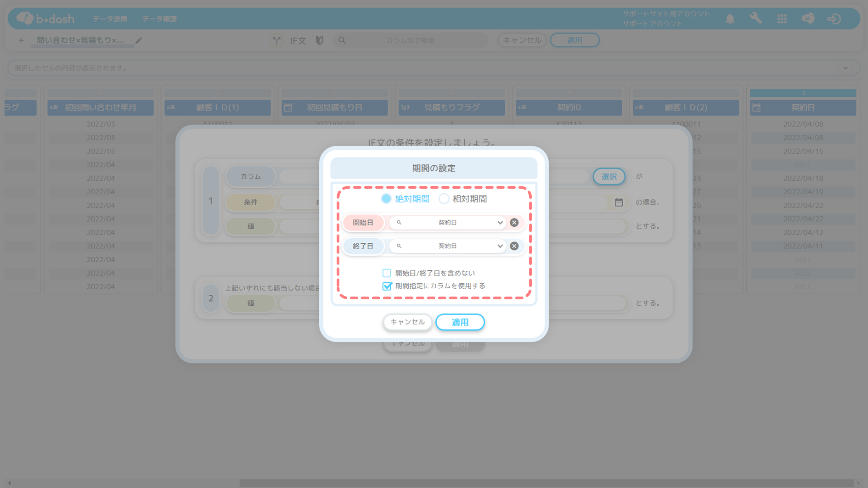868x488 pixels.
Task: Click the top toolbar 適用 button
Action: (x=575, y=40)
